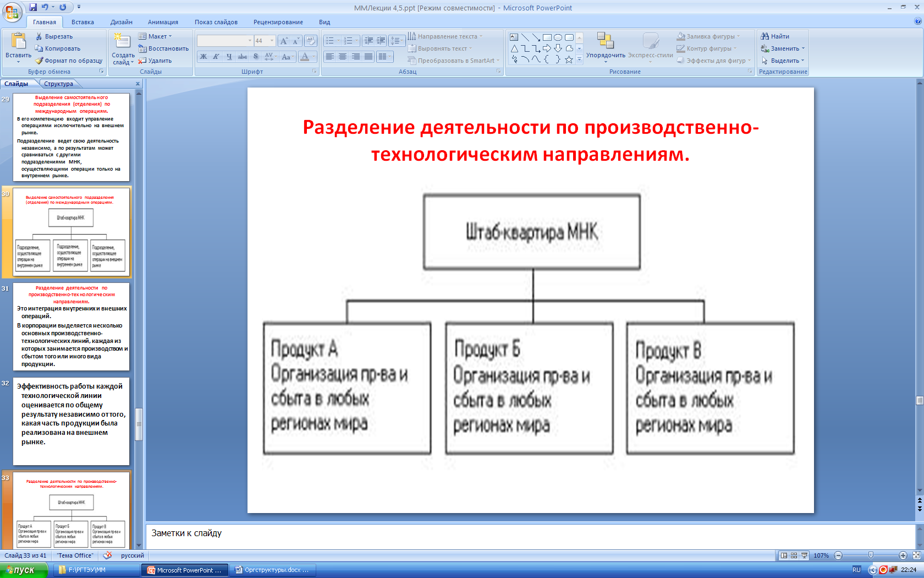Viewport: 924px width, 578px height.
Task: Open PowerPoint help
Action: (917, 21)
